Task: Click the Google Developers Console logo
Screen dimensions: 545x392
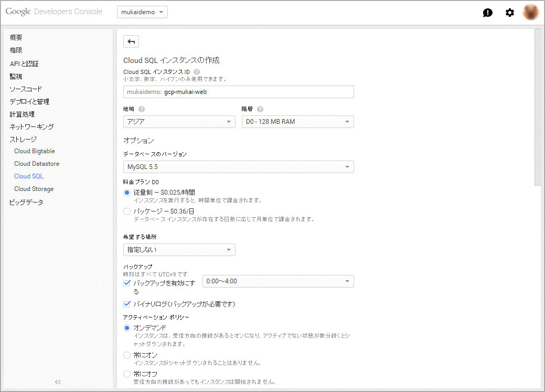Action: point(54,12)
